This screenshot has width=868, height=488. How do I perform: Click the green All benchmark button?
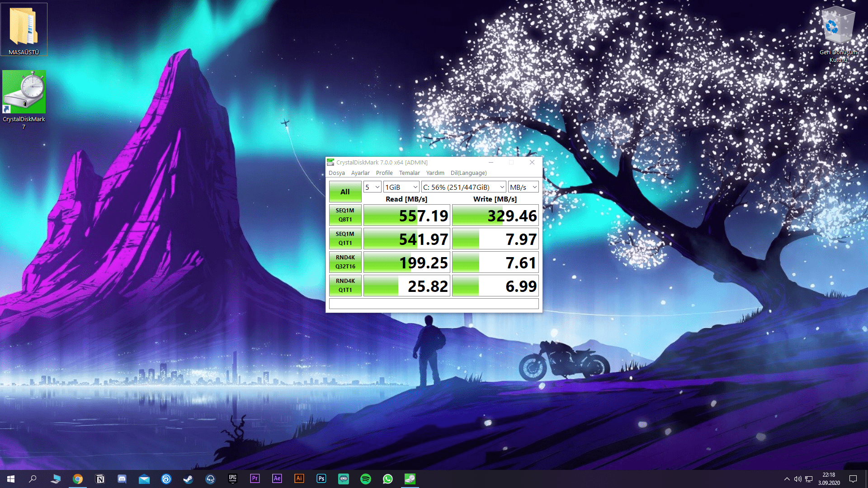(345, 192)
